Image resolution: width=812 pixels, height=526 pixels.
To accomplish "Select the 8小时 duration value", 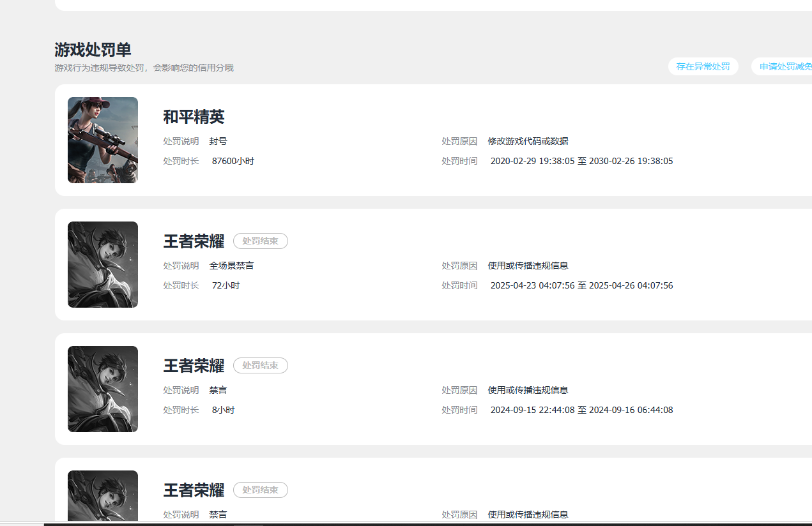I will point(224,410).
